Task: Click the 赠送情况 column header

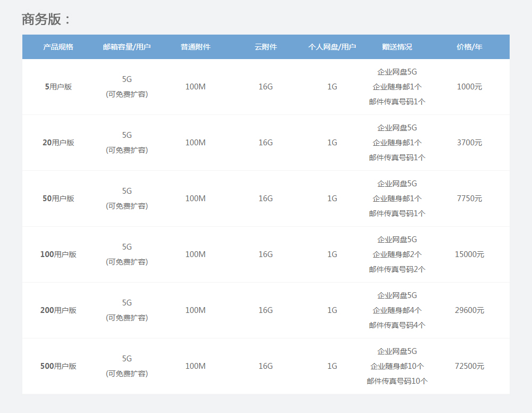Action: tap(397, 47)
